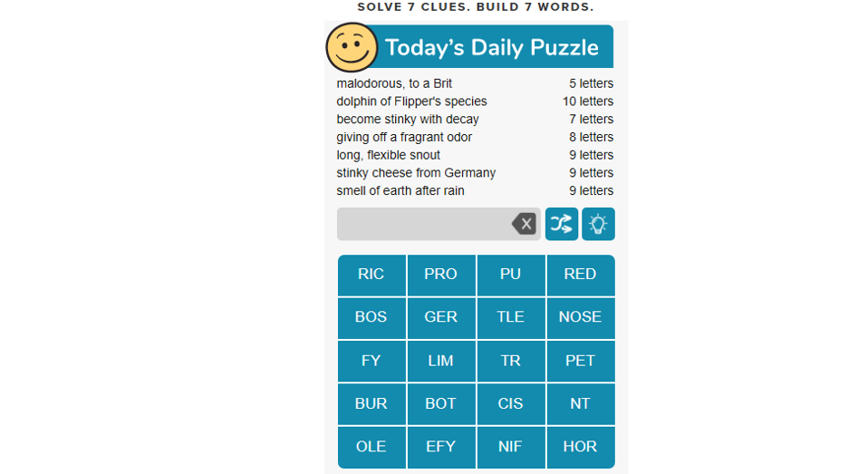Screen dimensions: 868x474
Task: Choose the PU letter tile
Action: pyautogui.click(x=510, y=276)
